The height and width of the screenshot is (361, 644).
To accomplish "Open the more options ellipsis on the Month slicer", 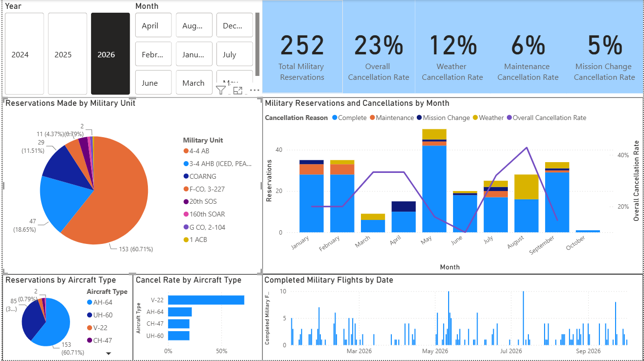I will (254, 90).
